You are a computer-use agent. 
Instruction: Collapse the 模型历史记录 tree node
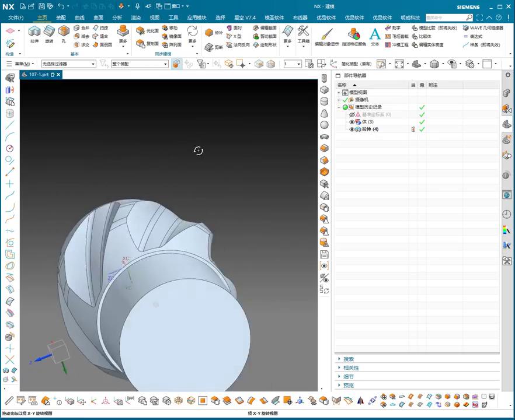point(339,107)
